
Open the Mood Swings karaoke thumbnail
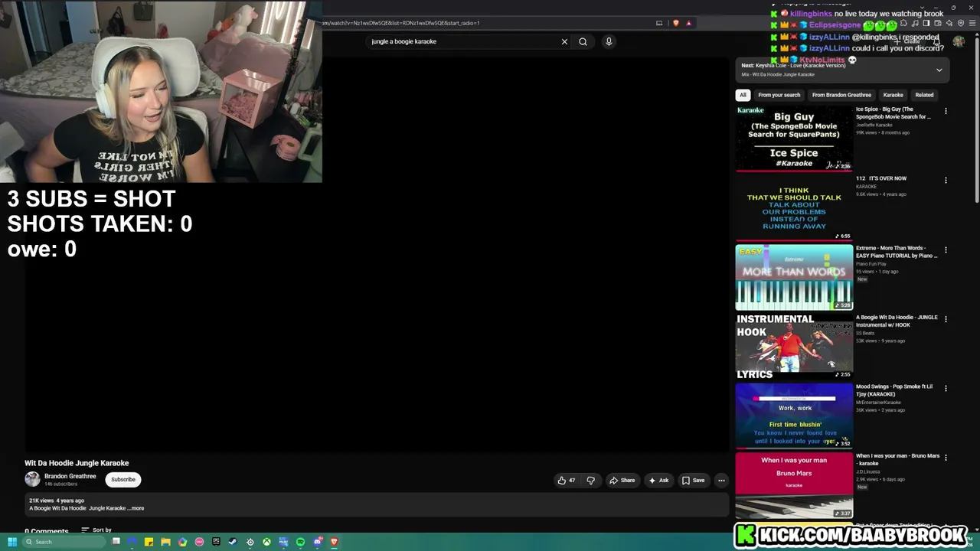point(794,416)
